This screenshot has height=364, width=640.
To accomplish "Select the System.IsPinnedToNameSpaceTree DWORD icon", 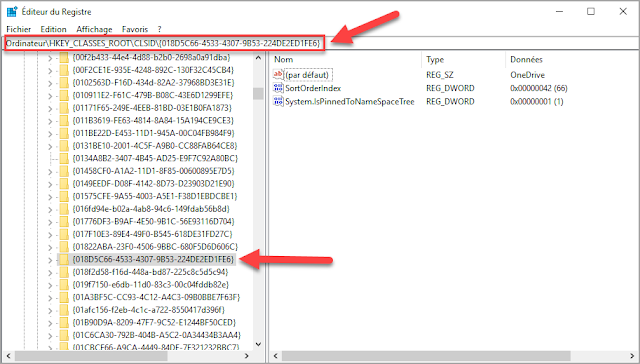I will click(278, 101).
